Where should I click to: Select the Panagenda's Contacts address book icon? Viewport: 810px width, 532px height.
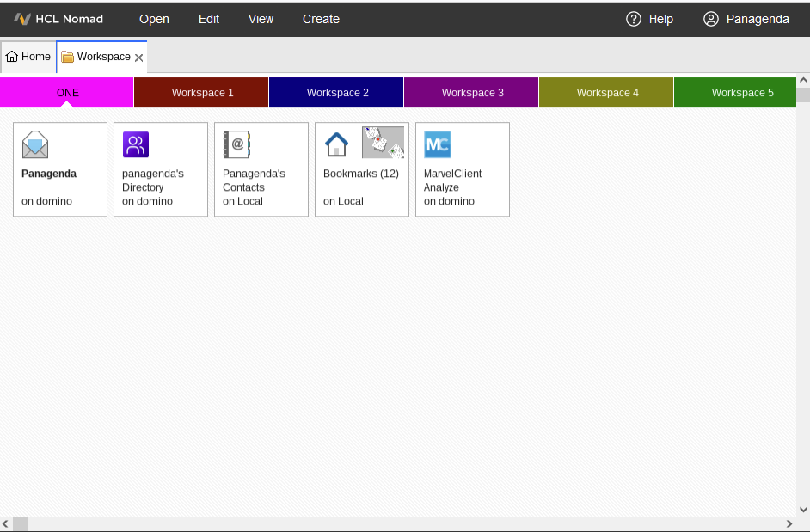click(x=236, y=144)
